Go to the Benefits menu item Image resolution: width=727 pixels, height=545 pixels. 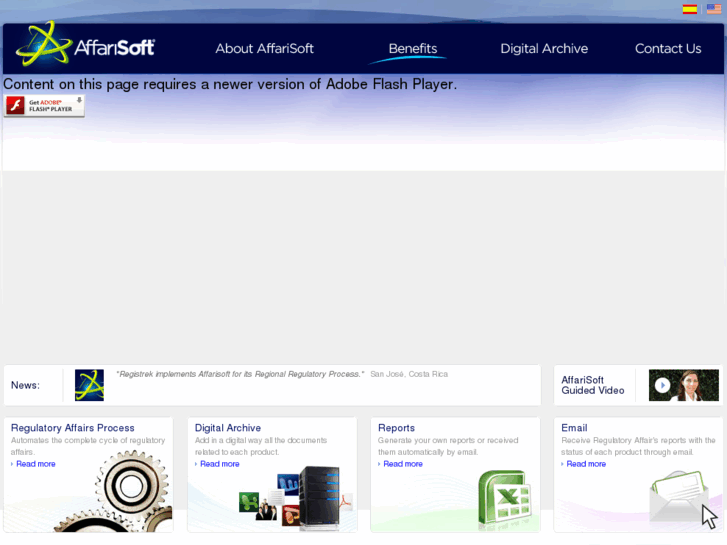(x=412, y=48)
